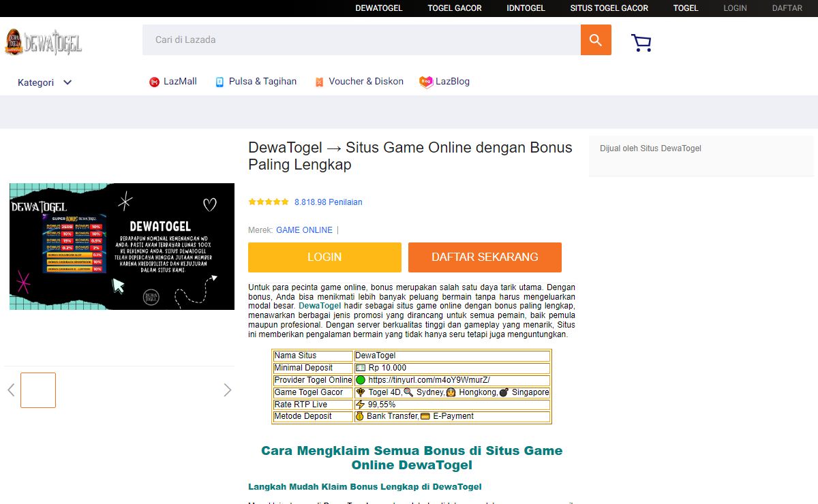818x504 pixels.
Task: Click the DewaTogel logo in the header
Action: click(43, 43)
